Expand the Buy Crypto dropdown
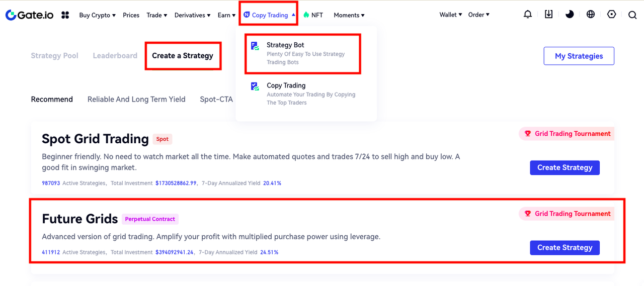 97,15
